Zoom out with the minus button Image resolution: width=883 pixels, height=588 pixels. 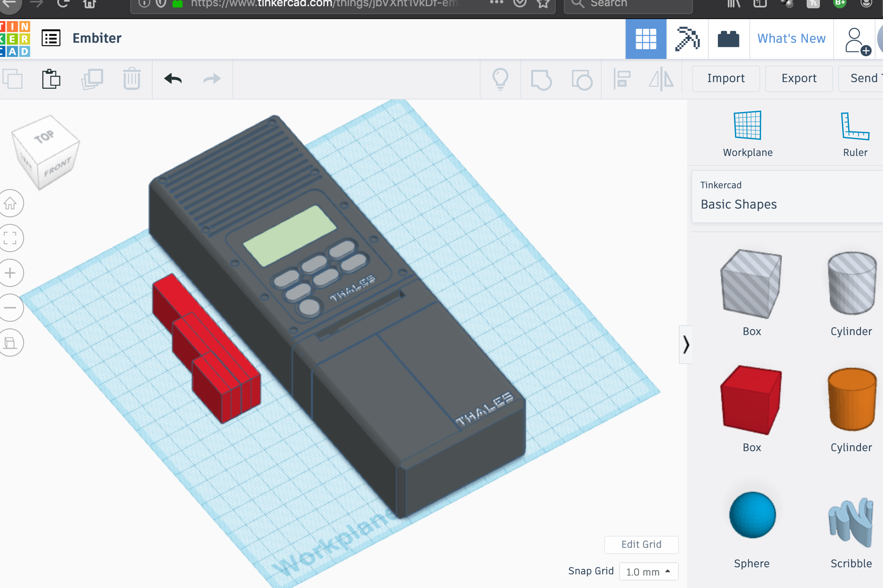[10, 308]
